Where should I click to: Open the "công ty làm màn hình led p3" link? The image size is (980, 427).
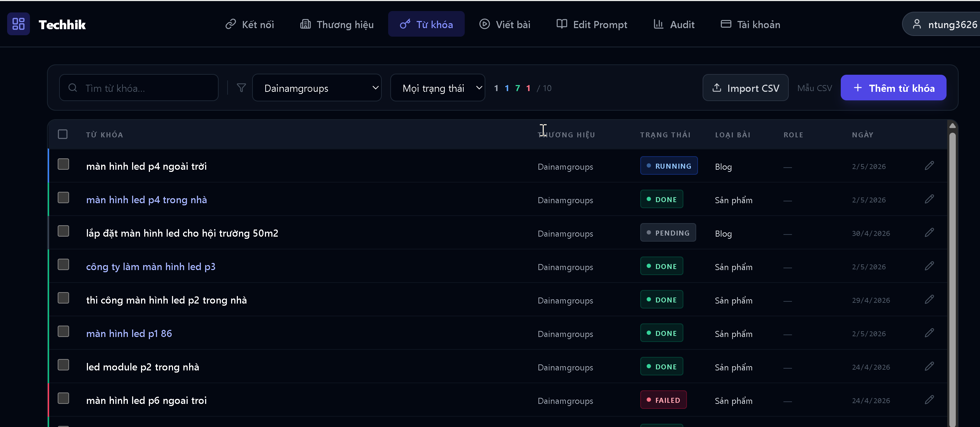(x=151, y=267)
